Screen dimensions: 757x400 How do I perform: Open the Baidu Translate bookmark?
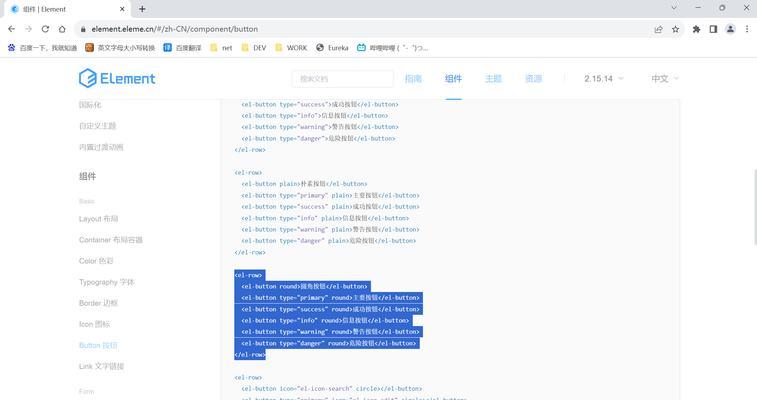pos(182,48)
